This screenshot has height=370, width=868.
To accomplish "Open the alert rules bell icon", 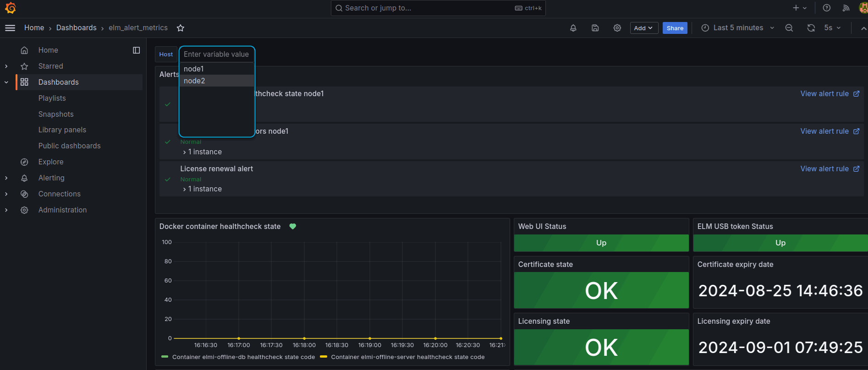I will coord(573,28).
